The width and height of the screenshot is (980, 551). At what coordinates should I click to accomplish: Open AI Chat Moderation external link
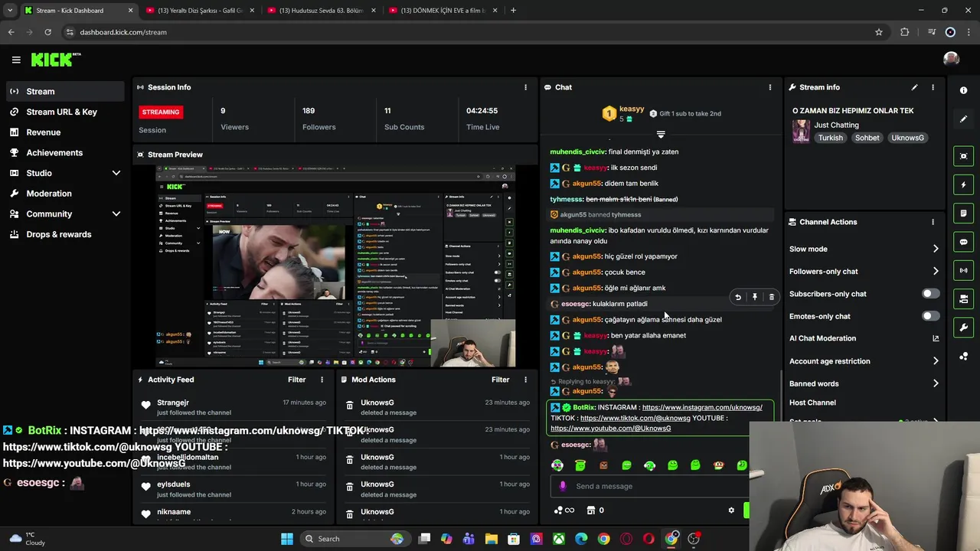[x=936, y=338]
